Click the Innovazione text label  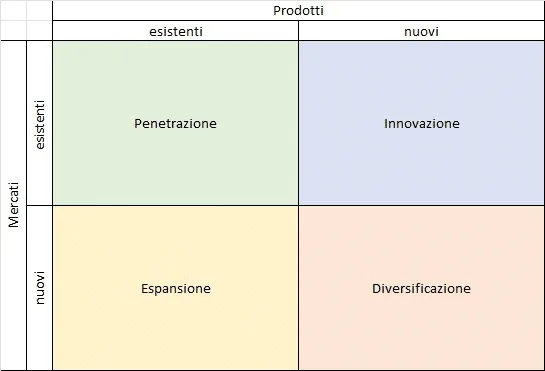[x=422, y=123]
